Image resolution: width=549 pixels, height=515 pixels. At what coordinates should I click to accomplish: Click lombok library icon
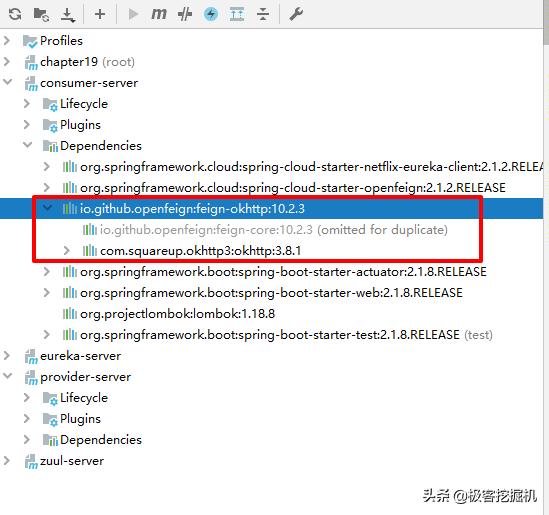(x=70, y=314)
